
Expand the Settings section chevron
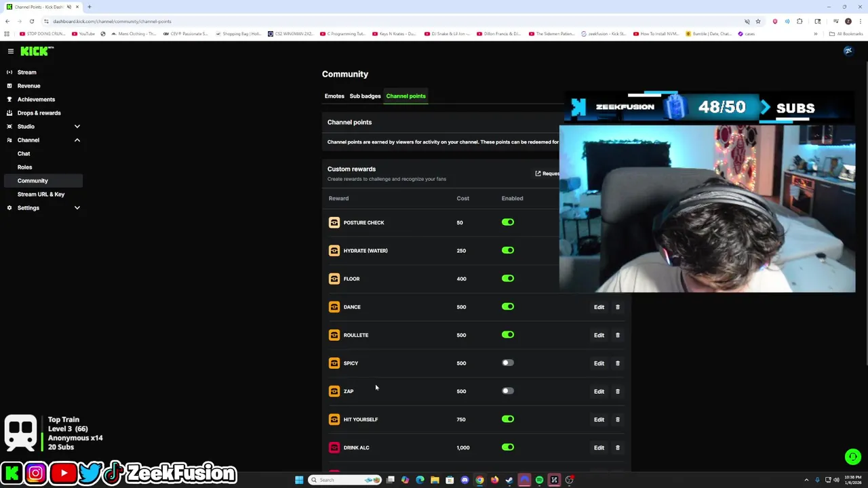(x=77, y=207)
